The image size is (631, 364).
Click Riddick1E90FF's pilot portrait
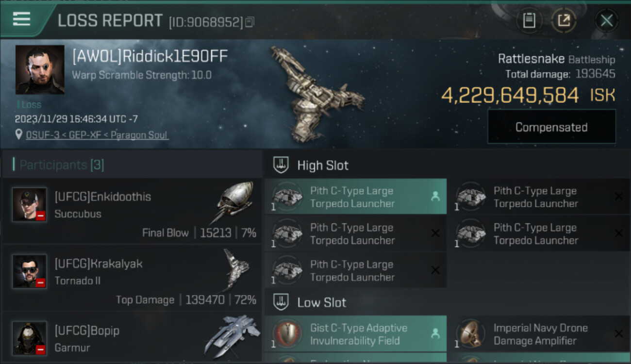40,70
